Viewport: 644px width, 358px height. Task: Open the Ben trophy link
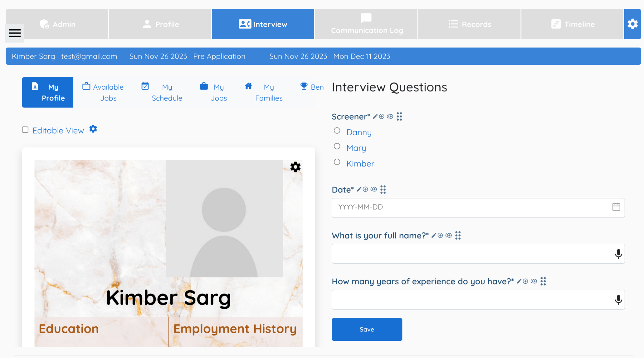pyautogui.click(x=311, y=87)
